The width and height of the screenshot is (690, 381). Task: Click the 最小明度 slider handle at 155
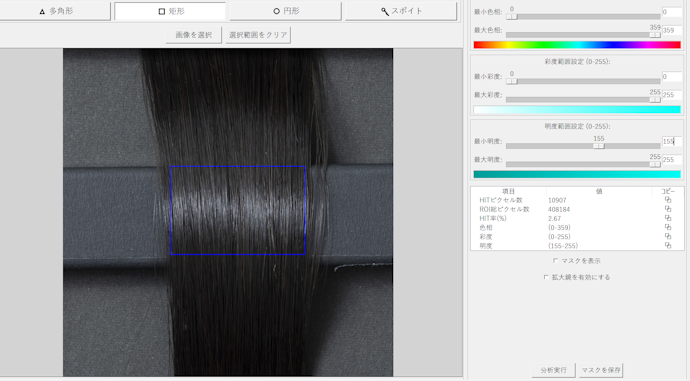click(x=598, y=146)
